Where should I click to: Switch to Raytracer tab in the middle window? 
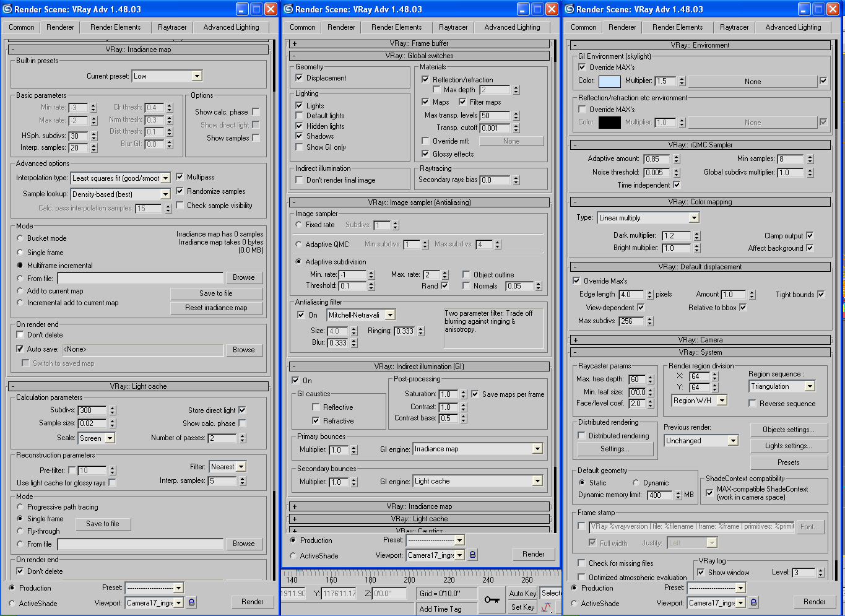(x=453, y=27)
